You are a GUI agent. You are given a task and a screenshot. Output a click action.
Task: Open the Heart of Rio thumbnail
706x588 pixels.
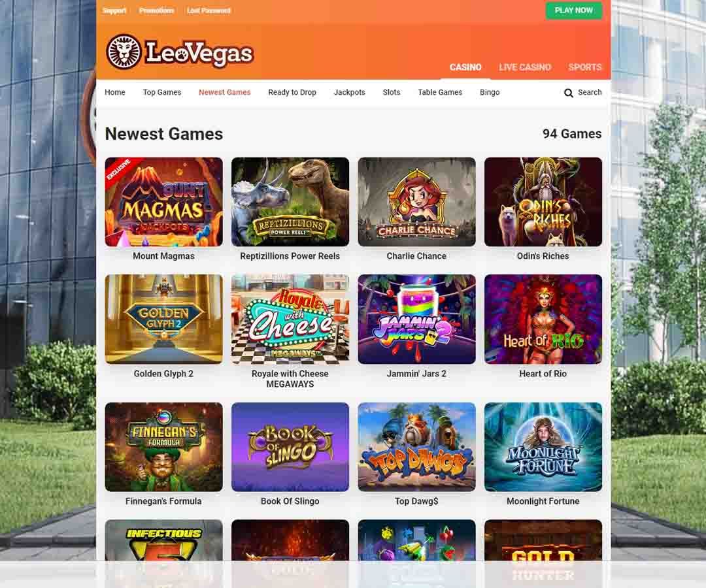click(x=543, y=319)
